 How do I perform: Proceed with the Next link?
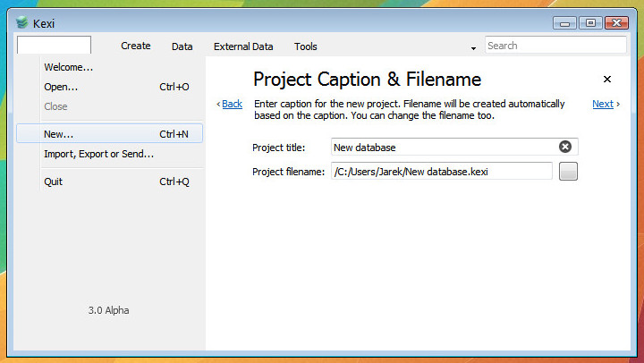pos(604,104)
